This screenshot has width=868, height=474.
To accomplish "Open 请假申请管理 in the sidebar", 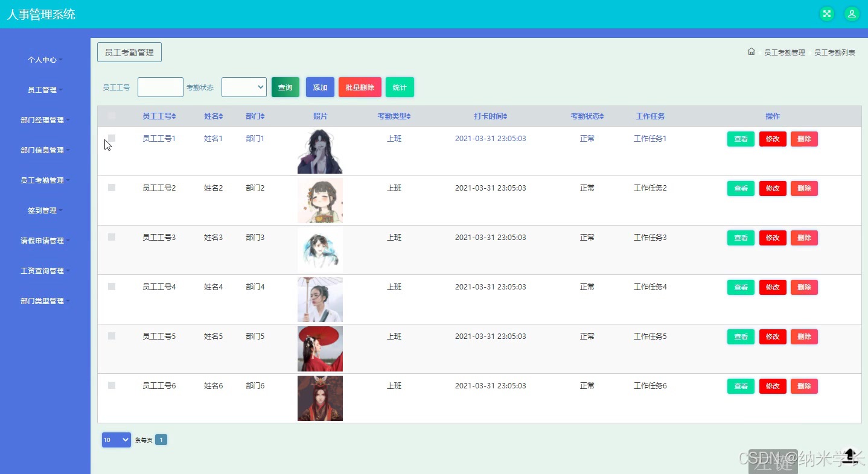I will 44,240.
